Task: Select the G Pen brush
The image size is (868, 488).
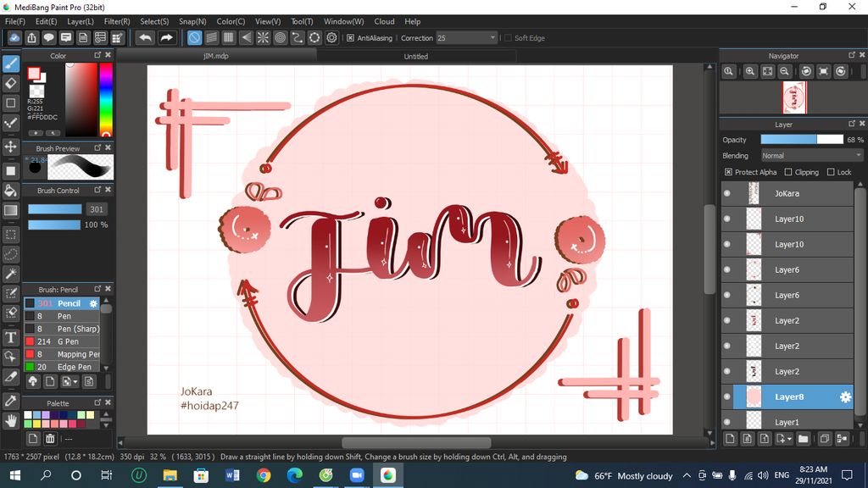Action: [61, 341]
